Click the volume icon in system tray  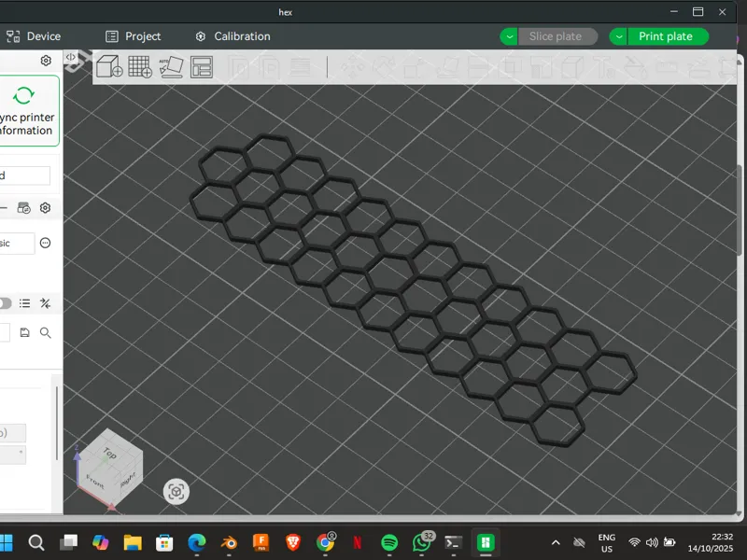652,542
